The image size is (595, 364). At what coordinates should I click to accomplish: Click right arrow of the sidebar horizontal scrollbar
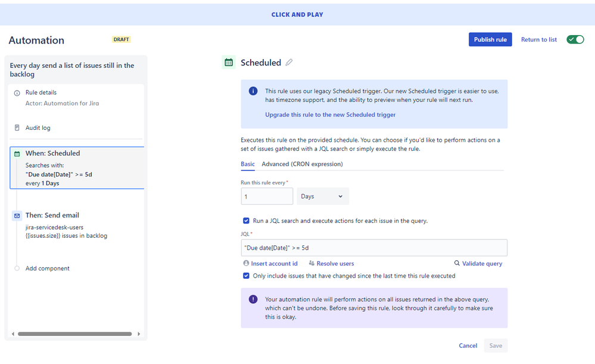pyautogui.click(x=139, y=334)
